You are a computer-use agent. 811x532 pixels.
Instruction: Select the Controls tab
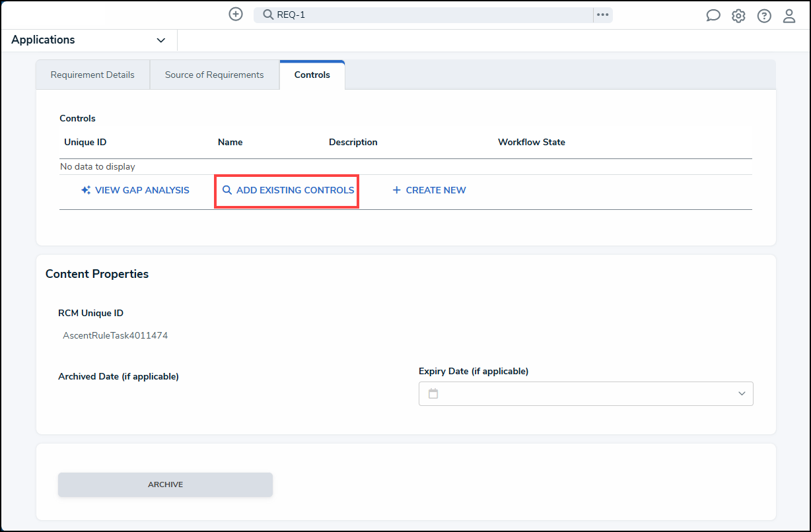pos(312,75)
